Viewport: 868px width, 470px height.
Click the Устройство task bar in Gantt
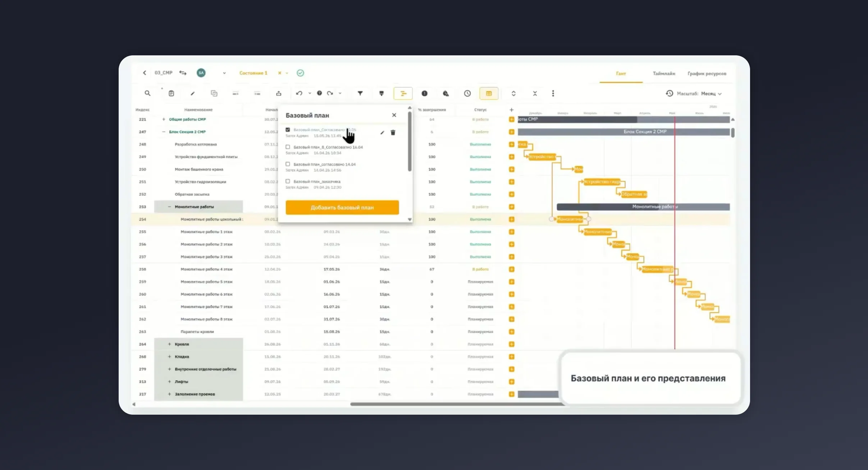542,157
